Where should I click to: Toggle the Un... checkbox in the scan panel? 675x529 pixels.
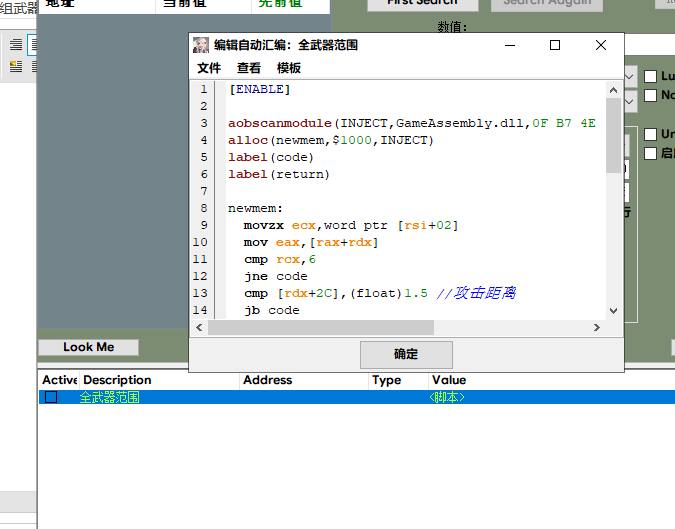tap(650, 134)
